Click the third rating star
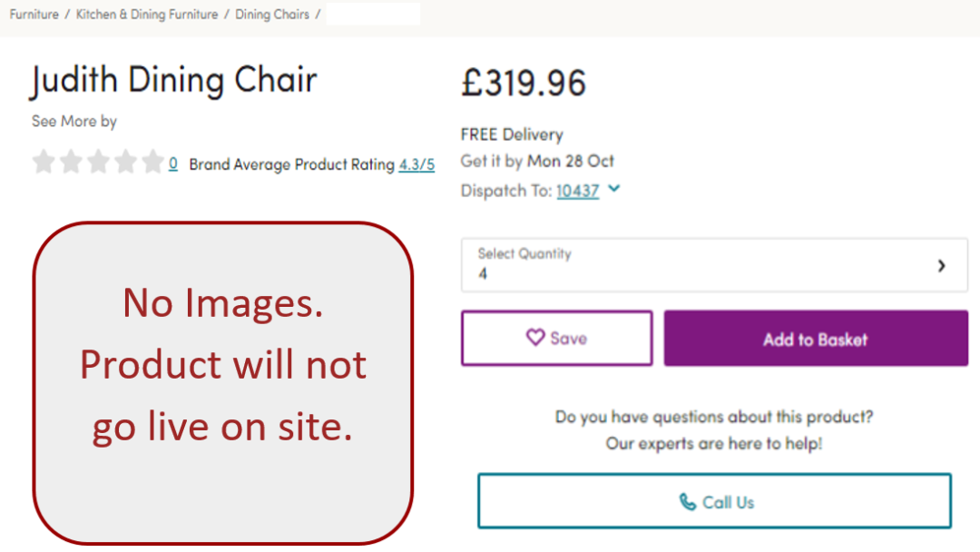Viewport: 980px width, 552px height. (x=98, y=163)
